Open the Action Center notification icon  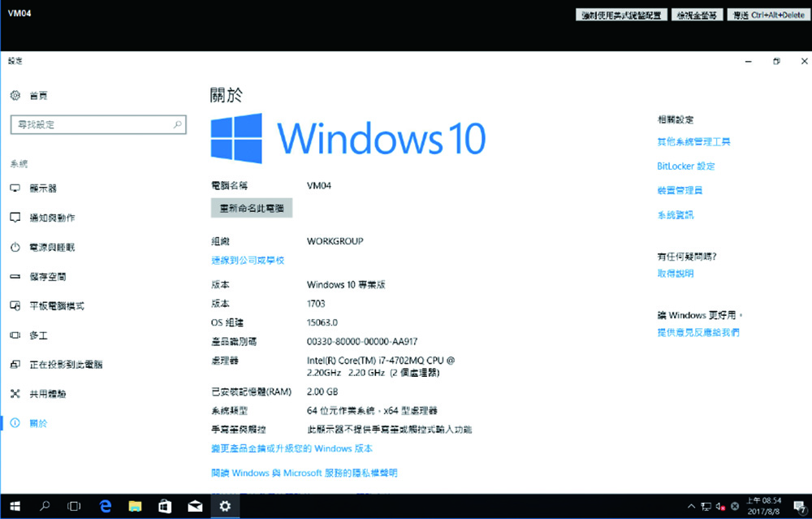[800, 507]
